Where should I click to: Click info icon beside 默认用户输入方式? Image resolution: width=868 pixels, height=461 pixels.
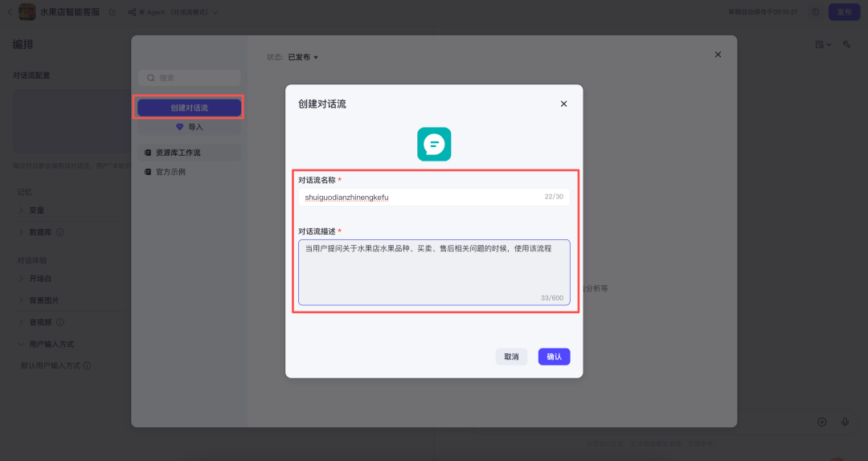point(87,365)
